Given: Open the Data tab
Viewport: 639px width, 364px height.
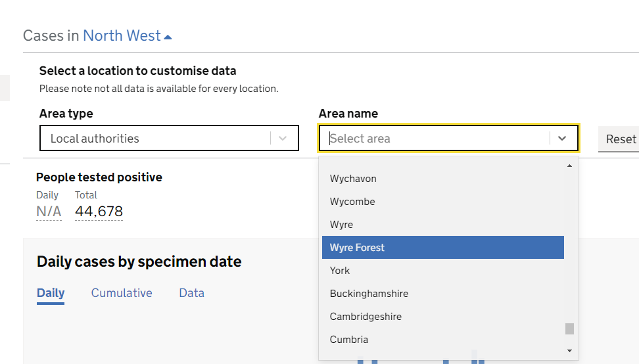Looking at the screenshot, I should point(191,293).
